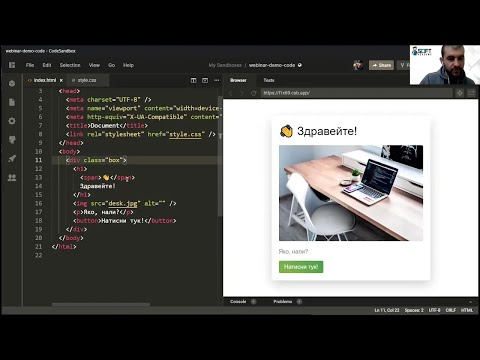Viewport: 480px width, 360px height.
Task: Open preview in a new window
Action: [x=471, y=93]
